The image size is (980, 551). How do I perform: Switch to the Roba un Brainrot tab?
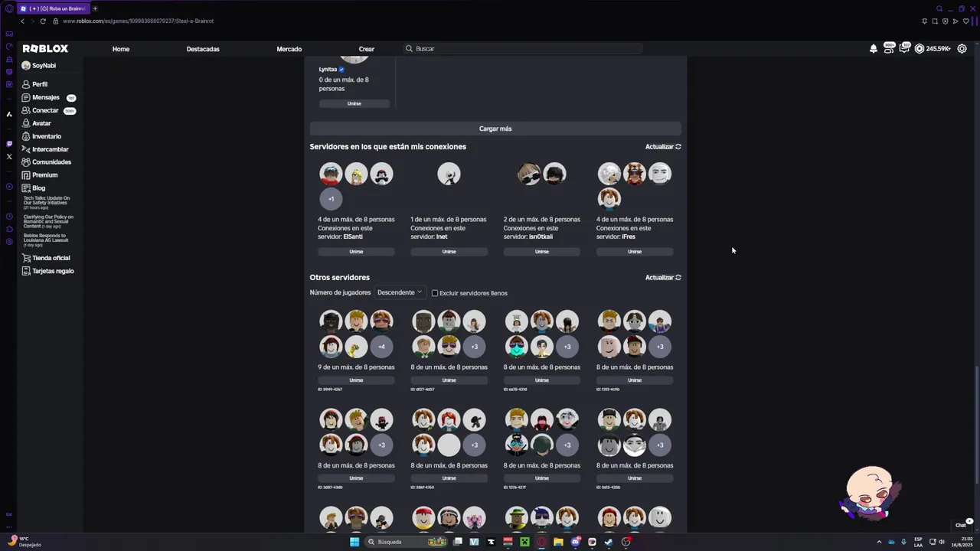click(x=53, y=8)
